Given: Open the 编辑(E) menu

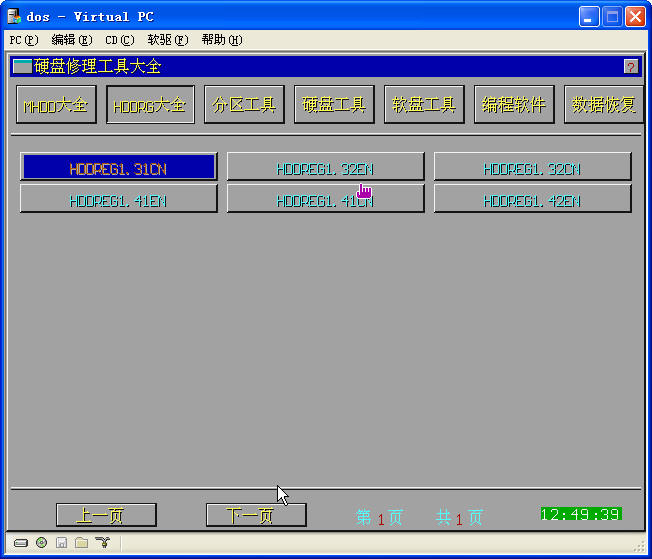Looking at the screenshot, I should [72, 40].
